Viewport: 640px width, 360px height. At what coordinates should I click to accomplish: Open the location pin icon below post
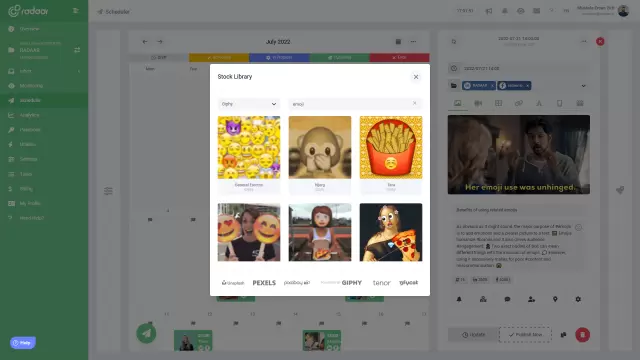point(555,299)
